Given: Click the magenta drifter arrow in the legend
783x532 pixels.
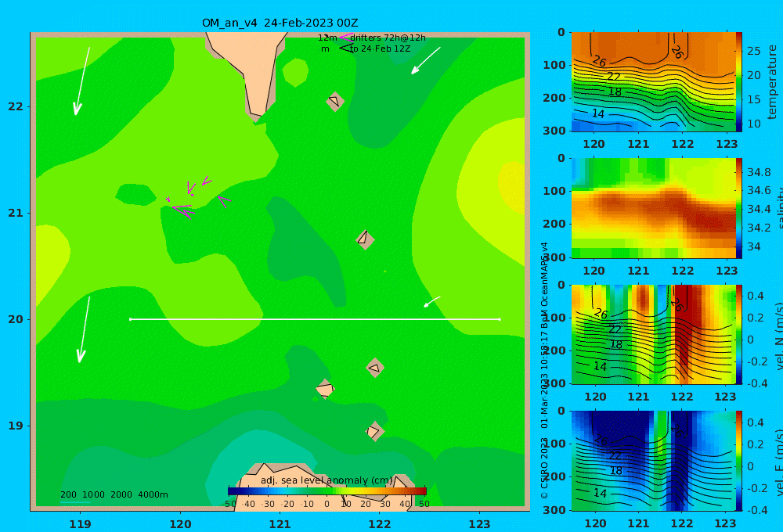Looking at the screenshot, I should click(x=345, y=37).
